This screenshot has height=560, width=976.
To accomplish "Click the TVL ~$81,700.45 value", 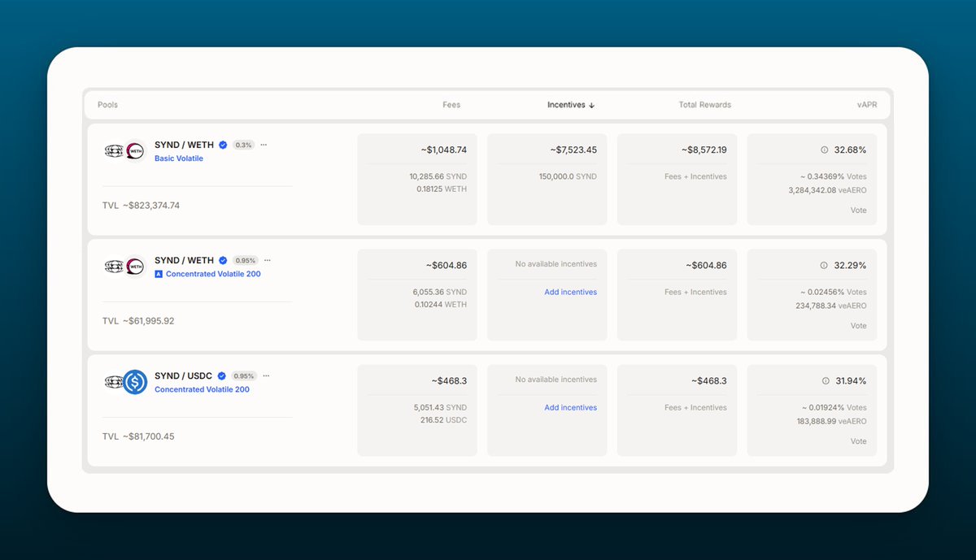I will pos(148,436).
